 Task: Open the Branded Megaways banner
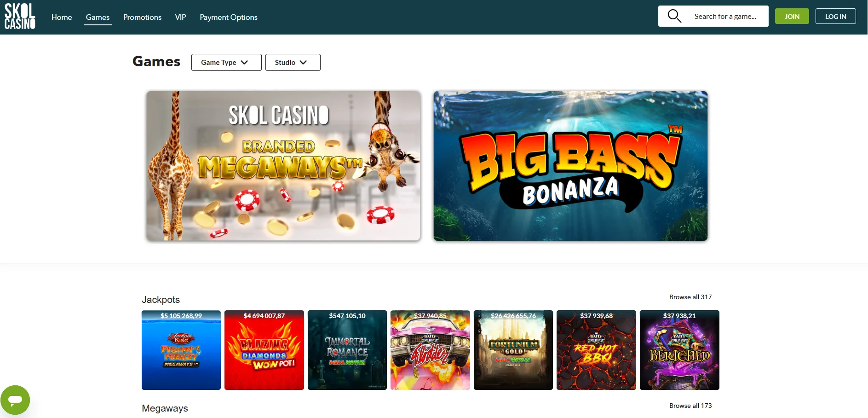click(283, 166)
